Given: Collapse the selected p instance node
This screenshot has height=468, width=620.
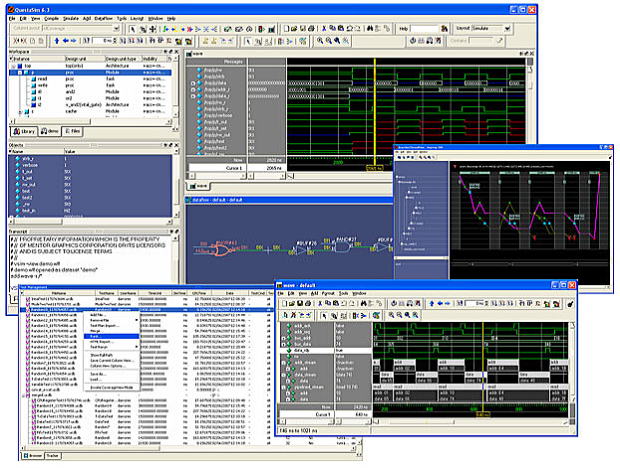Looking at the screenshot, I should (19, 73).
